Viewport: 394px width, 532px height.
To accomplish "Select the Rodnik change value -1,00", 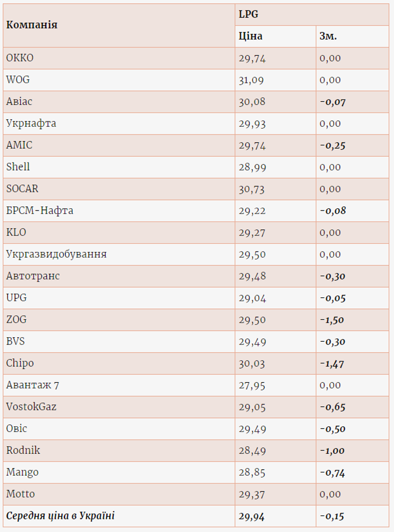I will [x=332, y=451].
